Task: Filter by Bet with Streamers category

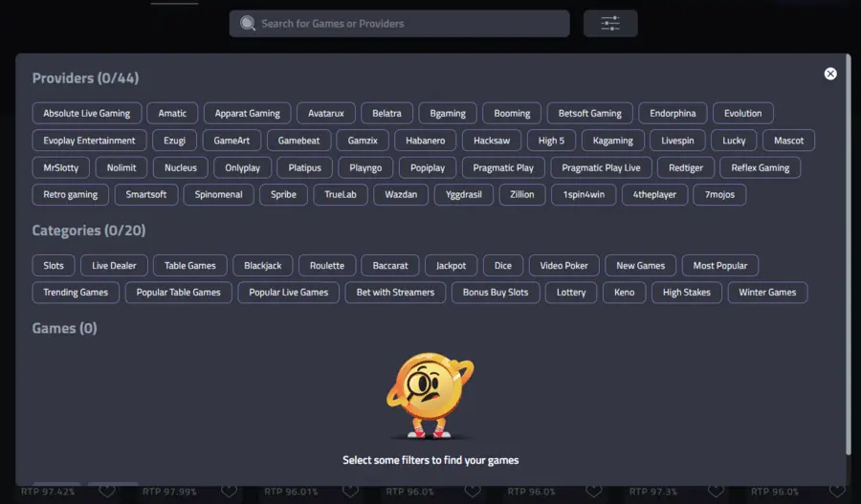Action: (x=395, y=292)
